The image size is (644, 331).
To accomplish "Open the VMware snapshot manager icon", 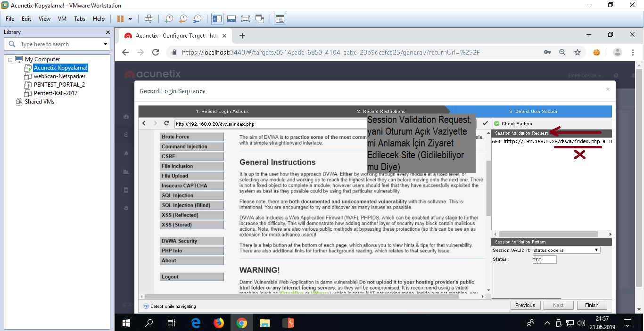I will tap(197, 19).
